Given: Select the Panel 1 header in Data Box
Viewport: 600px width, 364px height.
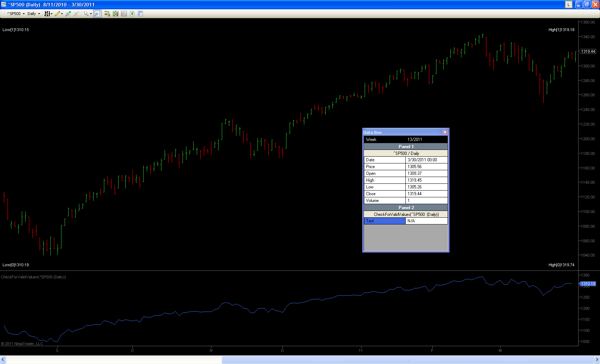Looking at the screenshot, I should (406, 147).
